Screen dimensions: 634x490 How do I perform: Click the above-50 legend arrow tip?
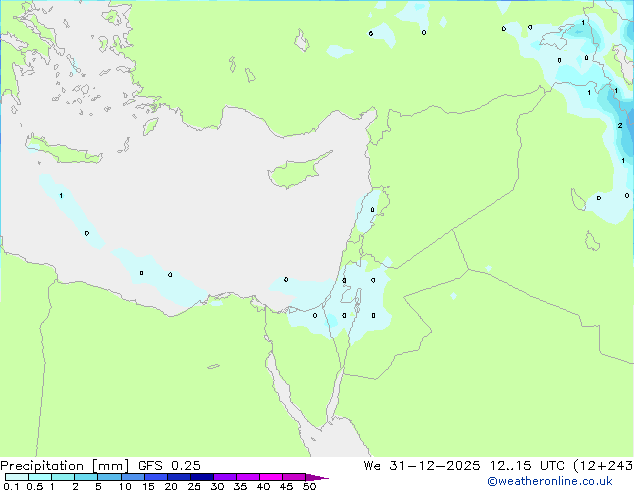coord(317,477)
